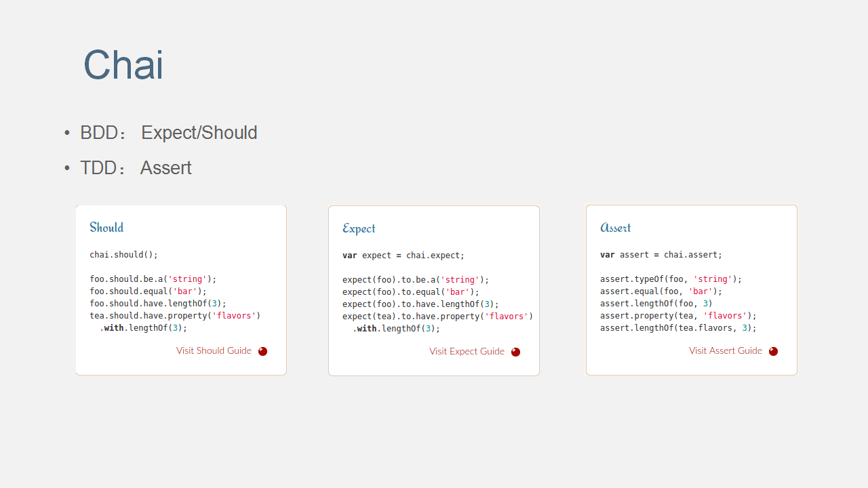Click the line 'expect(foo).to.equal('bar');'
868x488 pixels.
coord(411,292)
